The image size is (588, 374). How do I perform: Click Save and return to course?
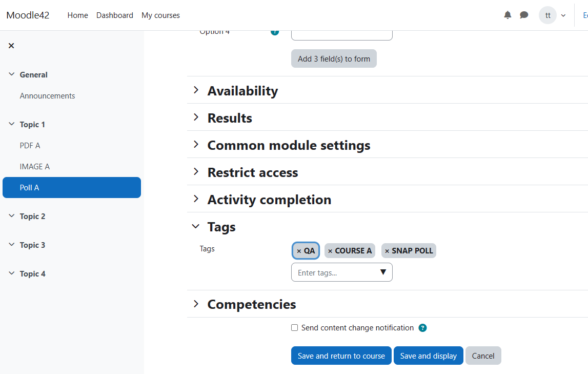point(341,356)
